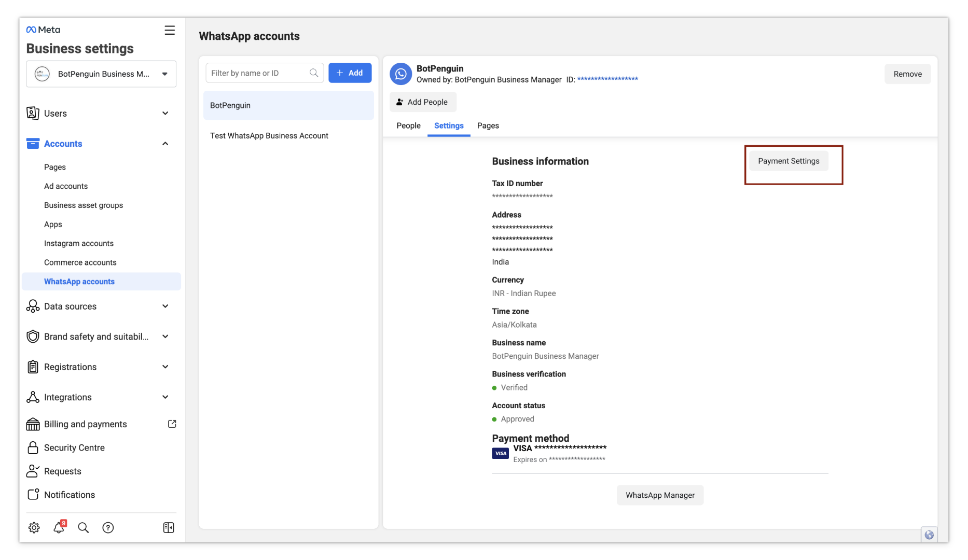Switch to the Pages tab

pos(488,125)
